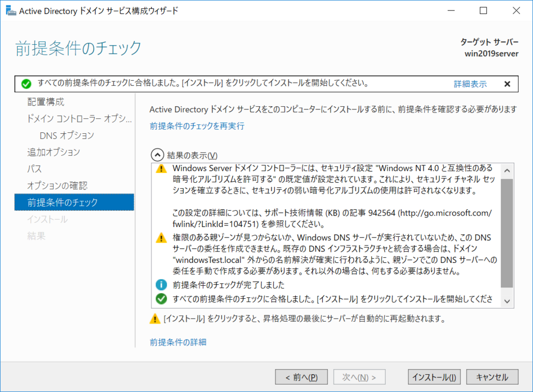Open the 前提条件の詳細 link
Viewport: 533px width, 392px height.
pyautogui.click(x=178, y=342)
